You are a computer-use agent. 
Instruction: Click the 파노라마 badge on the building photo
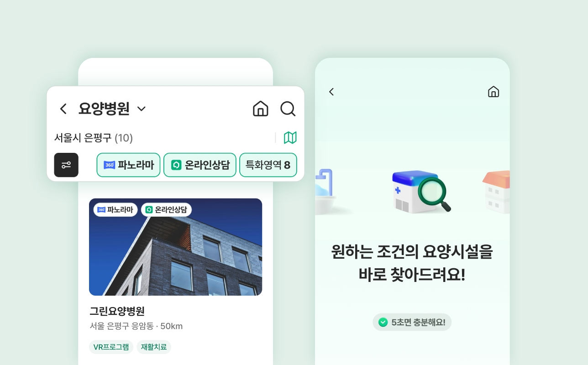(x=115, y=210)
